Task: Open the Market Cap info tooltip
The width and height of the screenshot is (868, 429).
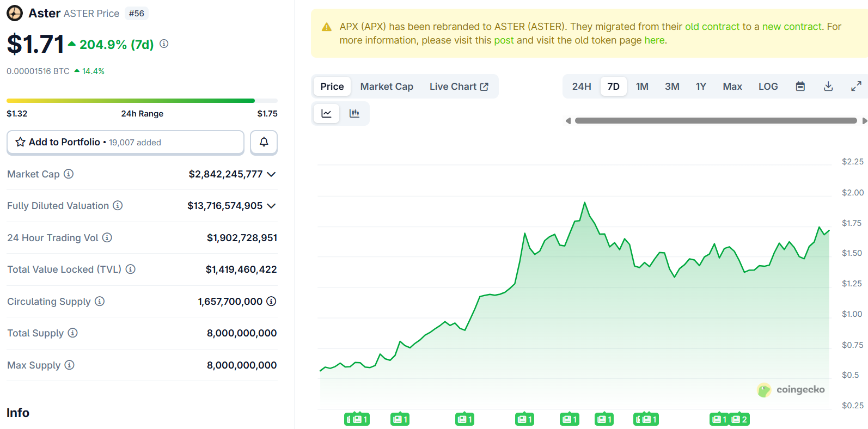Action: click(69, 174)
